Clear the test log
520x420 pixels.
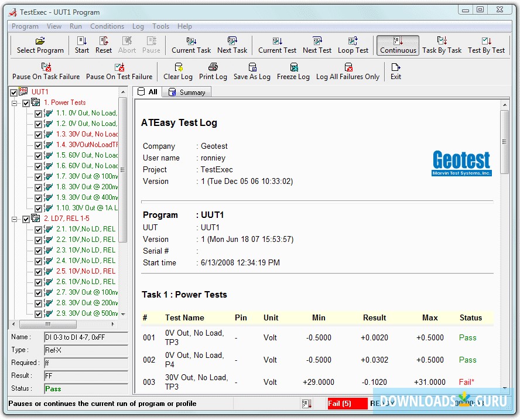(x=178, y=71)
